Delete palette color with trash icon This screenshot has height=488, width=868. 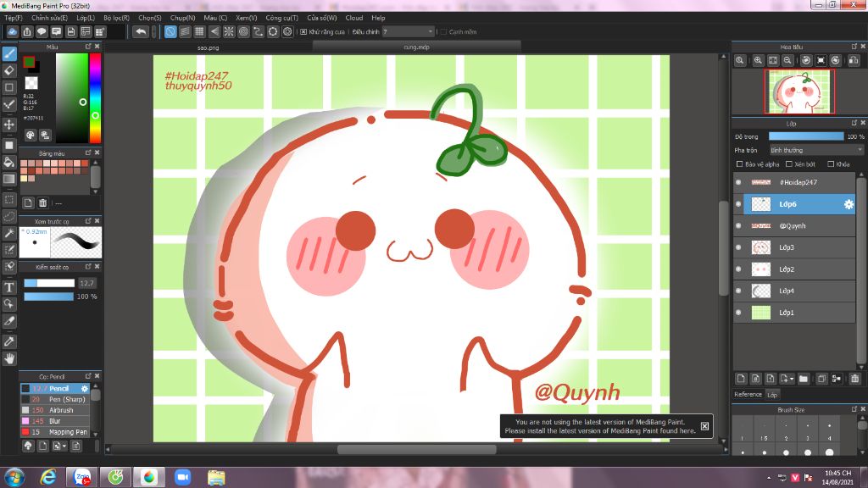point(42,203)
